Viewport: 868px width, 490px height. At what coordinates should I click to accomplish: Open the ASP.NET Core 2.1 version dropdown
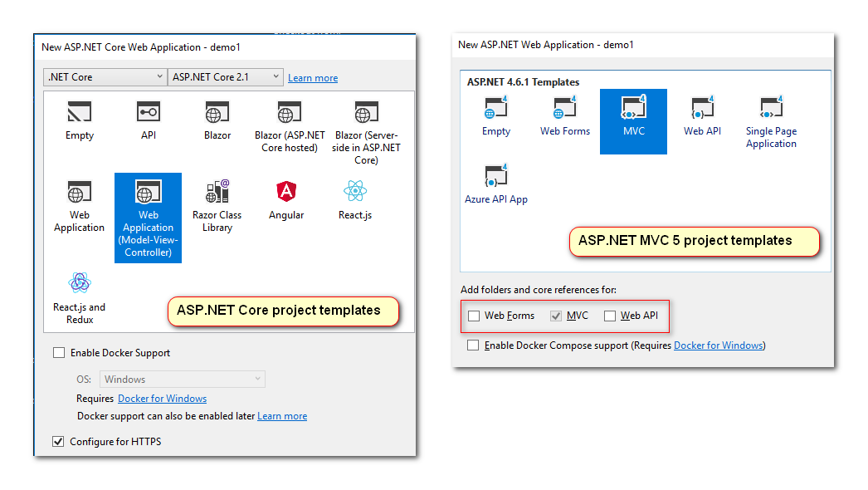[226, 76]
